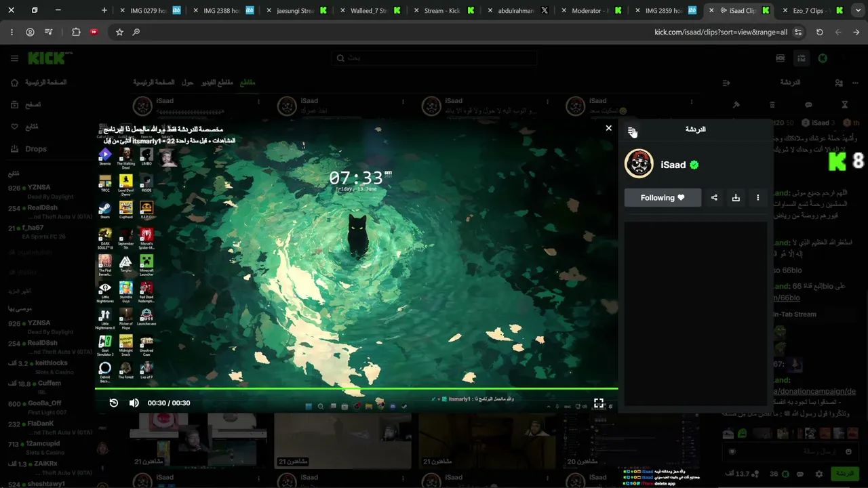Image resolution: width=868 pixels, height=488 pixels.
Task: Open the browser media control icon
Action: coord(48,32)
